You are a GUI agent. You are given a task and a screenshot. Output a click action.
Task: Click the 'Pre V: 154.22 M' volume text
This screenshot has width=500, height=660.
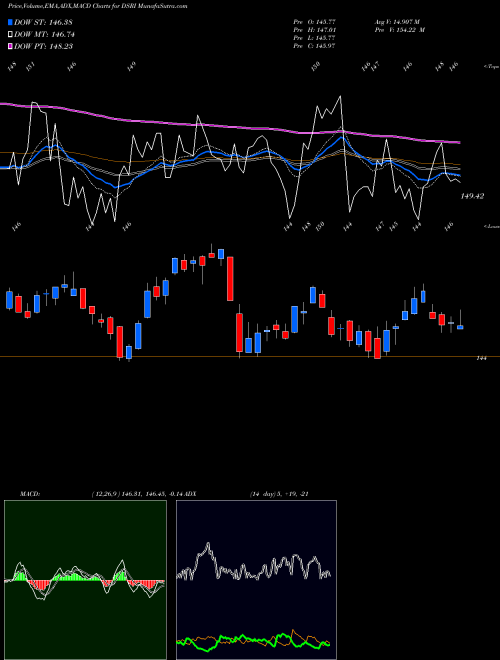[x=400, y=30]
